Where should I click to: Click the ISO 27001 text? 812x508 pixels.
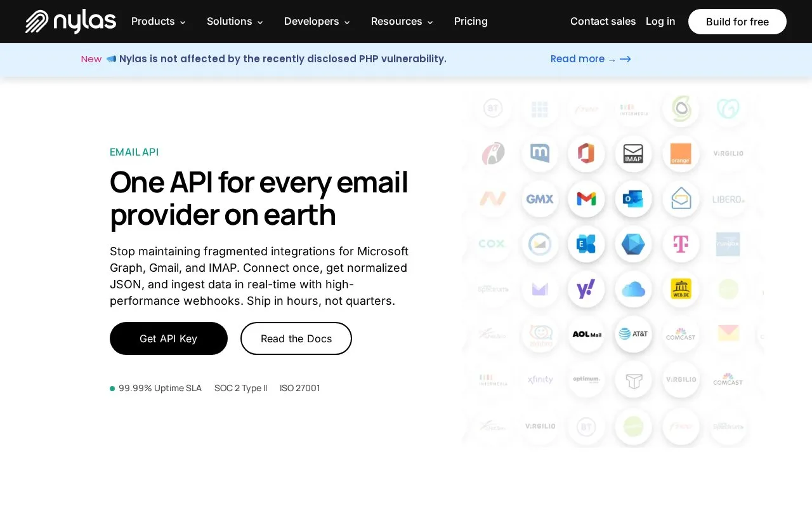(300, 388)
